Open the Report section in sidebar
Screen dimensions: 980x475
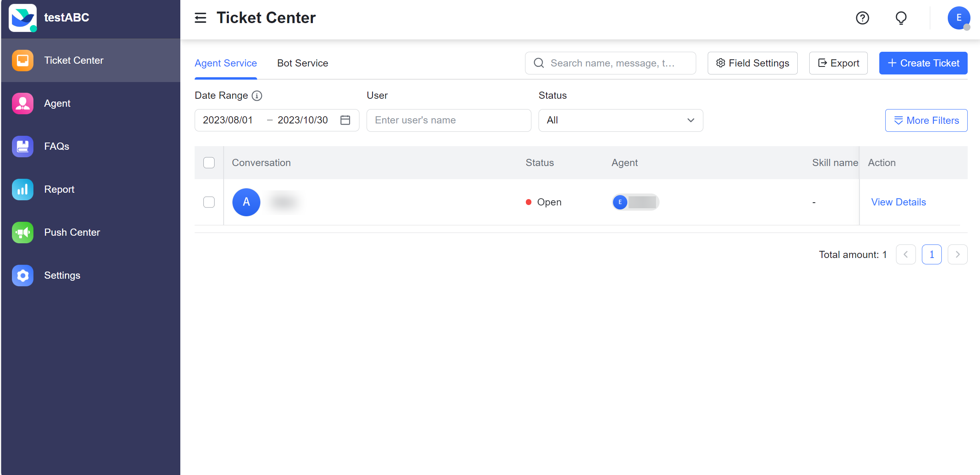pyautogui.click(x=59, y=189)
